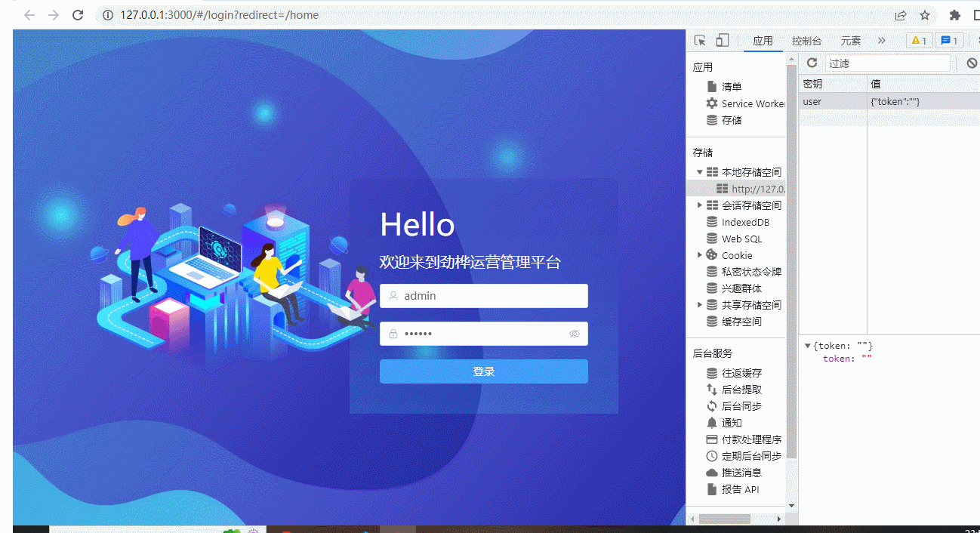The width and height of the screenshot is (980, 533).
Task: Click the browser extensions puzzle icon
Action: pyautogui.click(x=954, y=14)
